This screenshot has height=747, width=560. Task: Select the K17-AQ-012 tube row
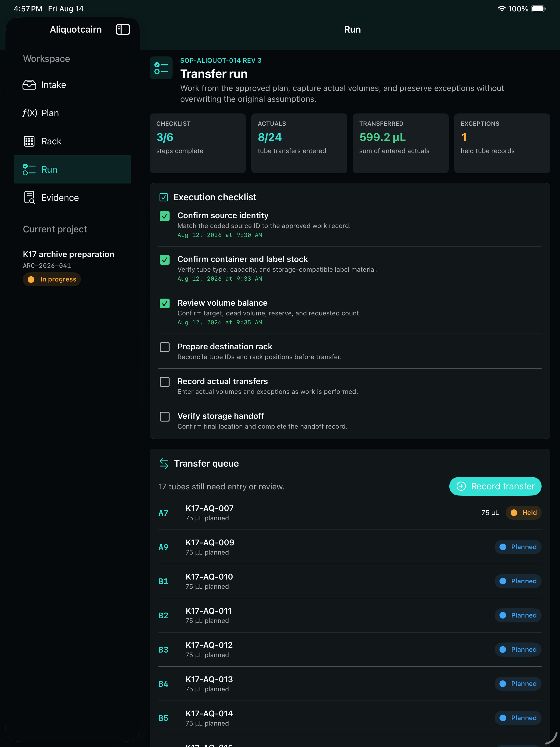350,649
